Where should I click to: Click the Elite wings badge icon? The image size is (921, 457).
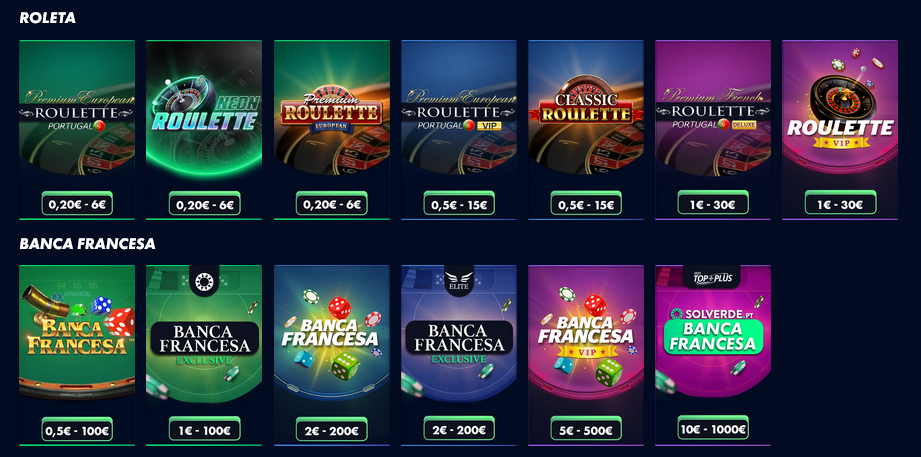tap(459, 280)
